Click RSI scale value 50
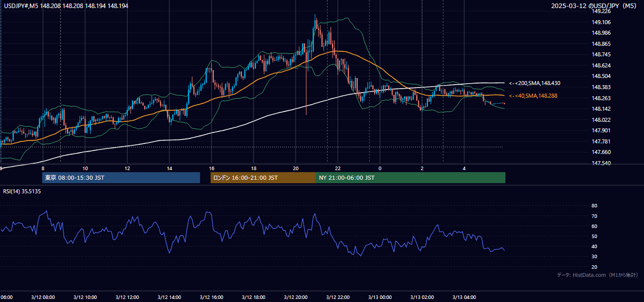The height and width of the screenshot is (302, 644). point(595,237)
